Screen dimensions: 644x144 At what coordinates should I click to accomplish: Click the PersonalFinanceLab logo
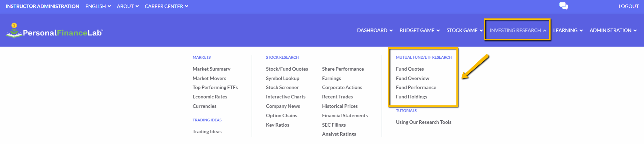(x=54, y=31)
